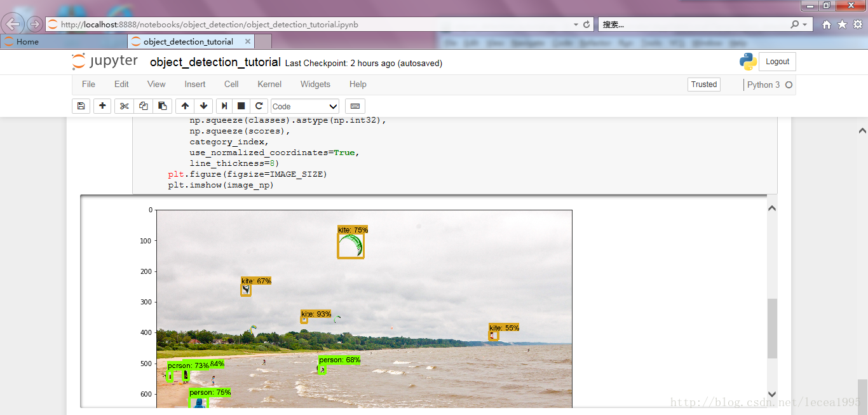This screenshot has width=868, height=415.
Task: Refresh the page in address bar
Action: coord(587,24)
